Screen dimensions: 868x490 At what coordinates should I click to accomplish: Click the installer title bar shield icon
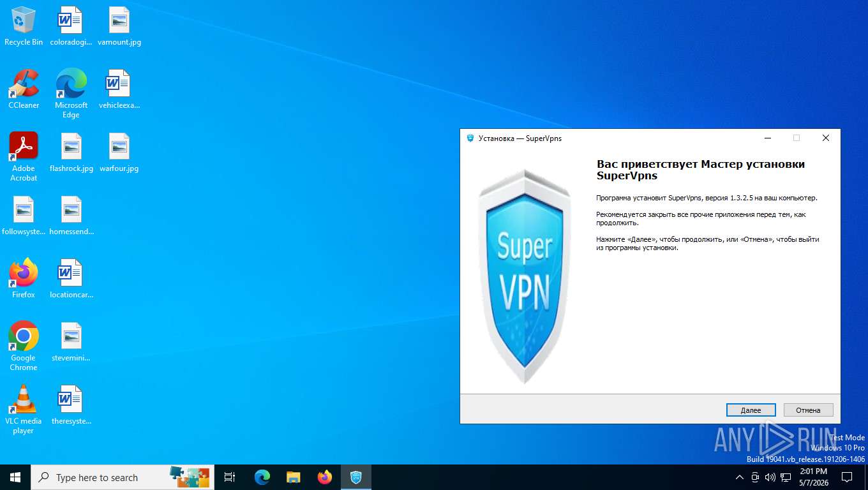pyautogui.click(x=470, y=138)
